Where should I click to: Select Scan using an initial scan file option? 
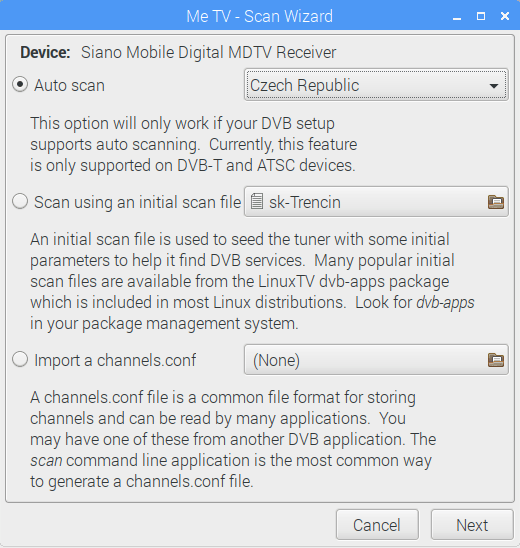point(20,202)
